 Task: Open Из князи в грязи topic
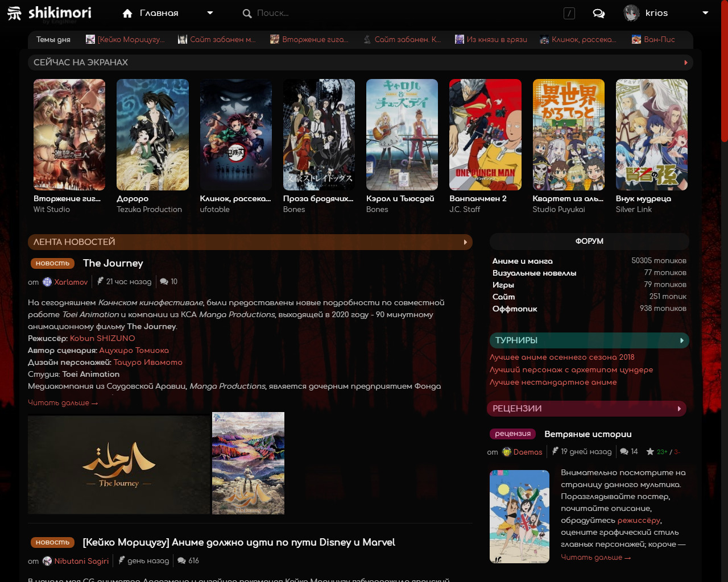tap(497, 39)
